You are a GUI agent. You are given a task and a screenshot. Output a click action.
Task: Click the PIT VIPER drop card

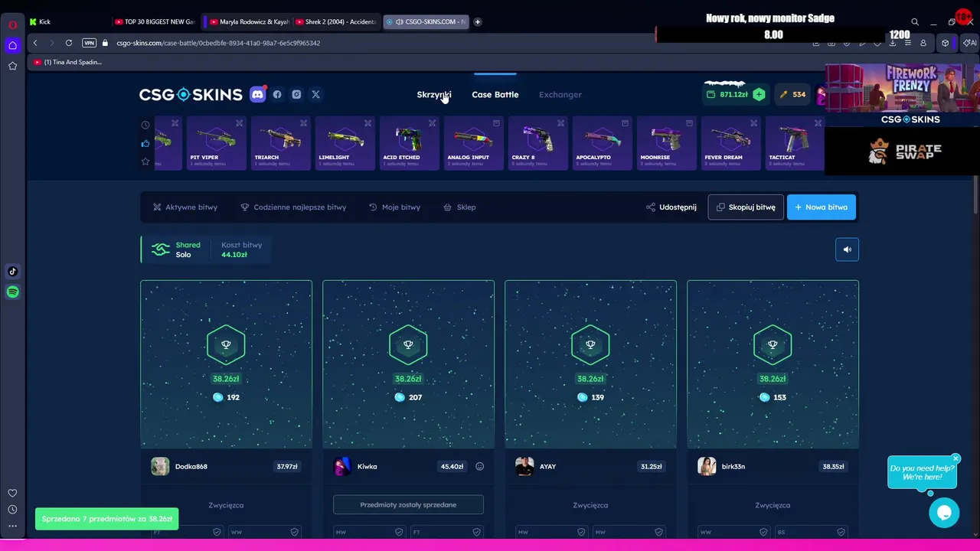[217, 143]
